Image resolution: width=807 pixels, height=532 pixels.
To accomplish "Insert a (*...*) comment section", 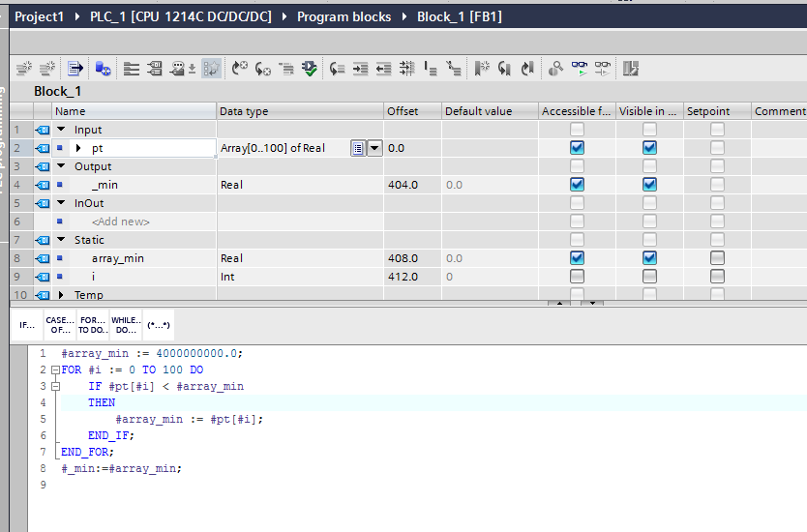I will pyautogui.click(x=159, y=325).
